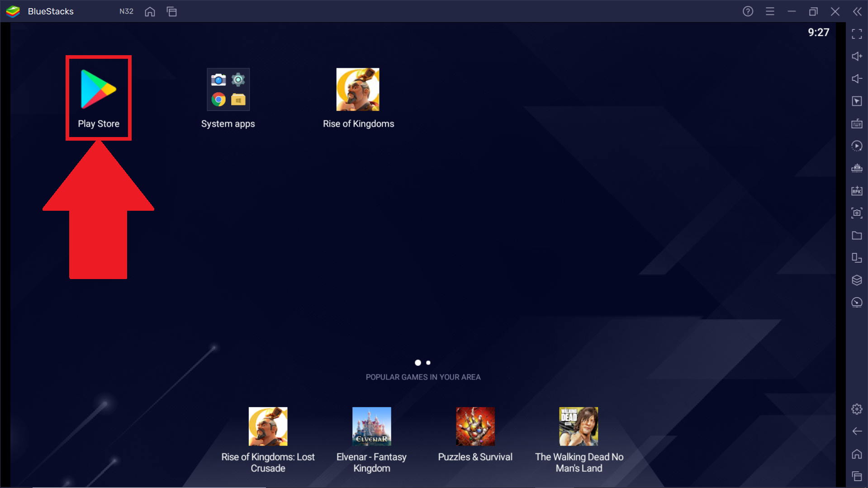Take a screenshot with the camera frame icon

click(857, 213)
